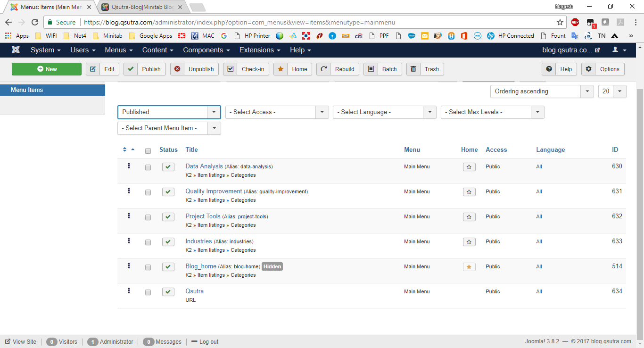Image resolution: width=644 pixels, height=348 pixels.
Task: Open the Extensions menu
Action: pyautogui.click(x=260, y=50)
